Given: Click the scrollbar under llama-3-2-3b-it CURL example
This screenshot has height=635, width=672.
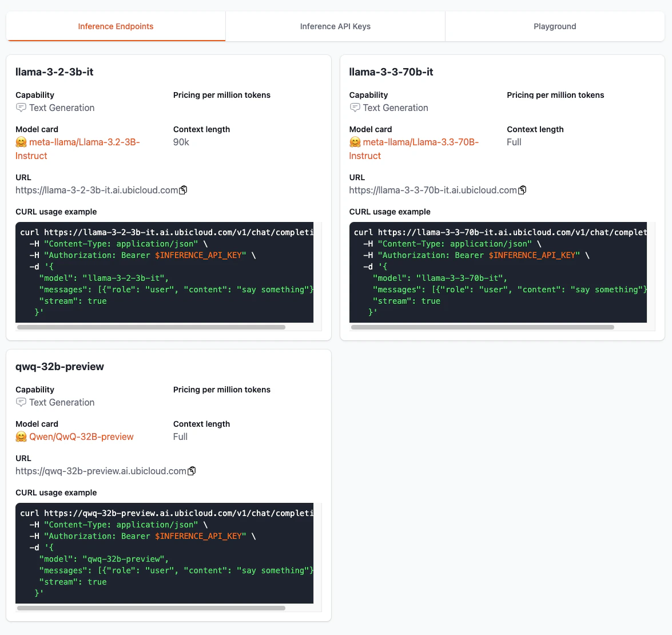Looking at the screenshot, I should point(152,327).
